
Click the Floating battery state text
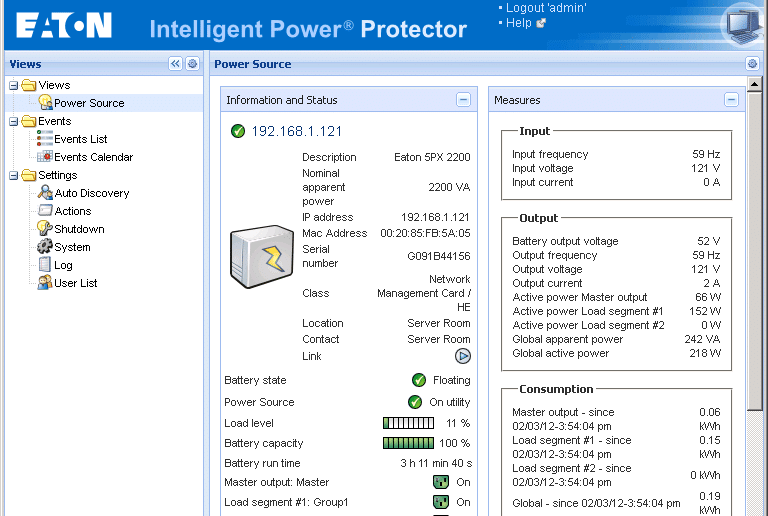[451, 380]
